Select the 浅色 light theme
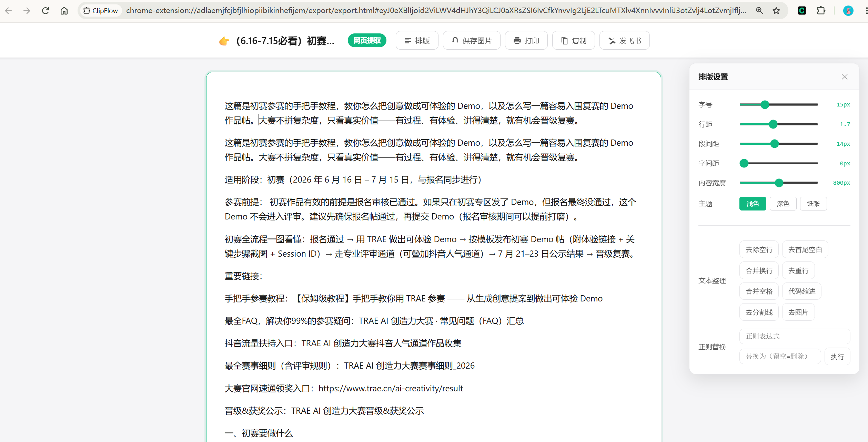The image size is (868, 442). (x=753, y=204)
